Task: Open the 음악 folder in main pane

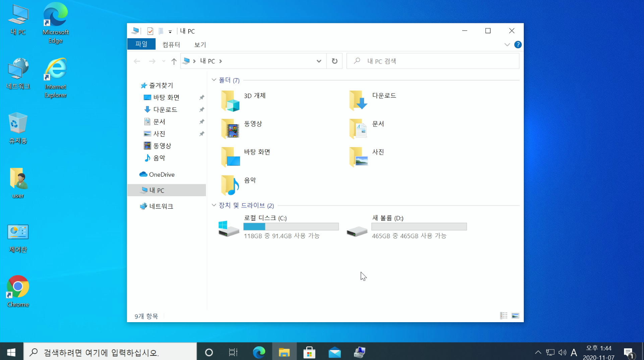Action: [238, 185]
